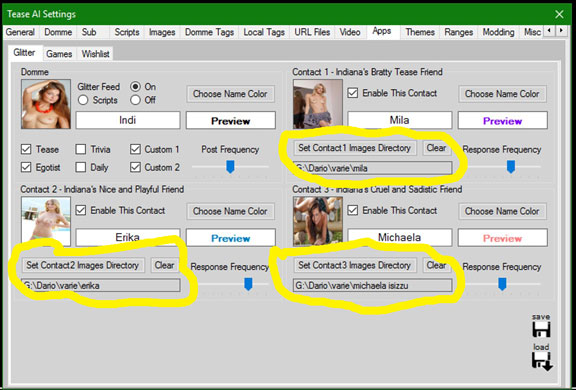This screenshot has height=390, width=576.
Task: Click the purple Preview box for Mila
Action: 503,120
